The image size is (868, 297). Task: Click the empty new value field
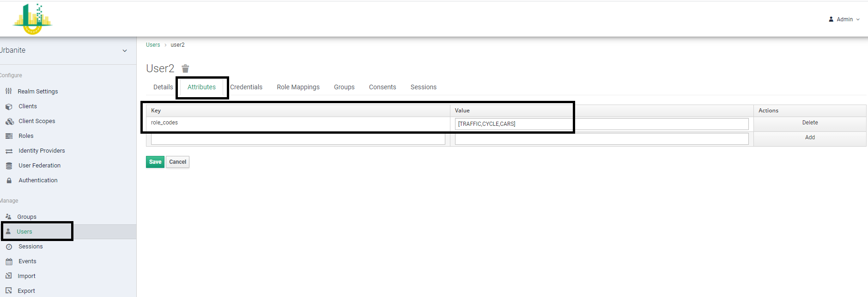601,139
